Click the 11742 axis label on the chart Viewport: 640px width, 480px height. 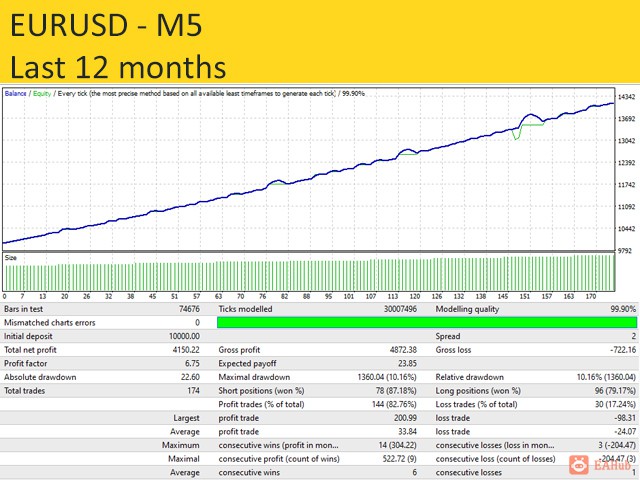627,184
